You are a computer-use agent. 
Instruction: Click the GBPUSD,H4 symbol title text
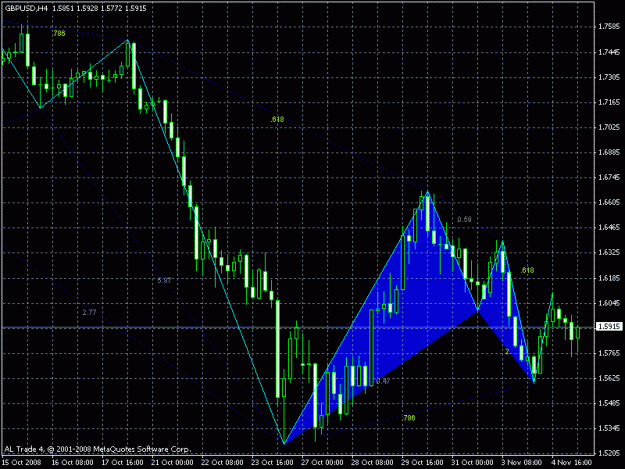26,8
